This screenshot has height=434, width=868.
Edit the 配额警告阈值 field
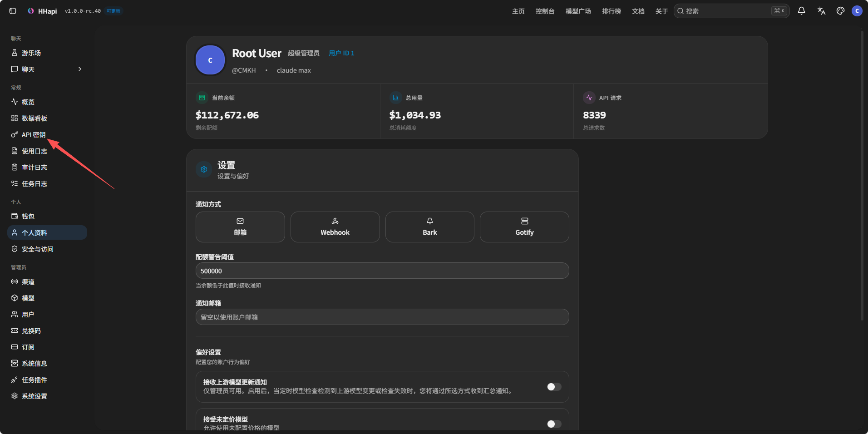(x=382, y=271)
